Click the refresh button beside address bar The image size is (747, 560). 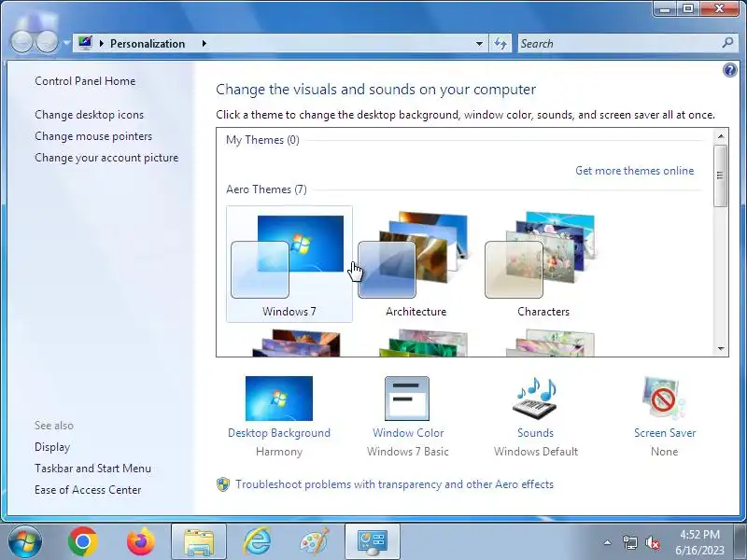click(500, 43)
